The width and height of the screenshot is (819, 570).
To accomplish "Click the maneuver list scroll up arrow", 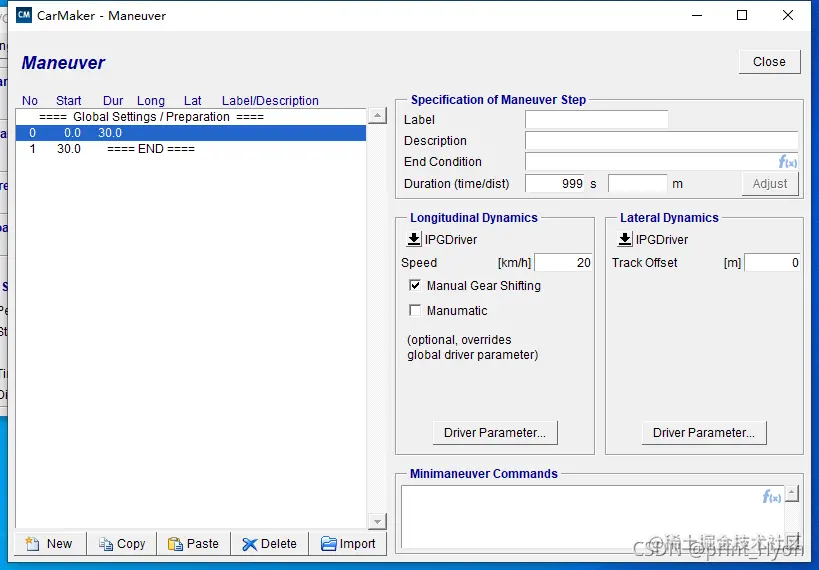I will (x=377, y=115).
